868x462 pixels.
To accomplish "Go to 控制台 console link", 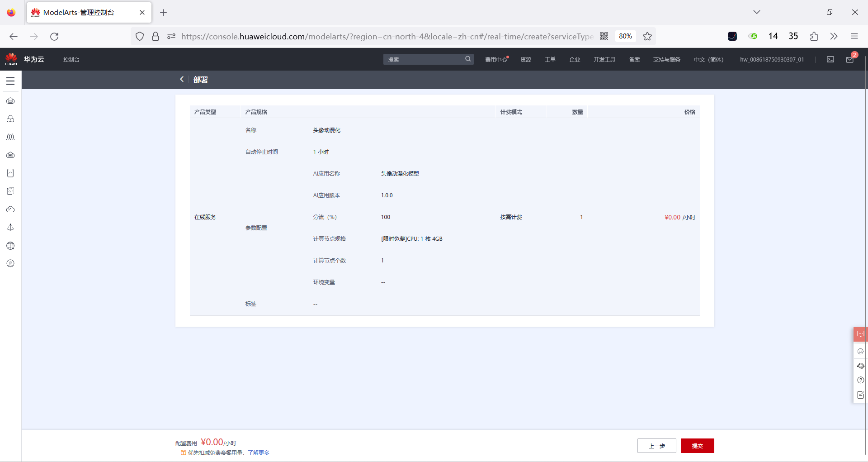I will pos(71,59).
